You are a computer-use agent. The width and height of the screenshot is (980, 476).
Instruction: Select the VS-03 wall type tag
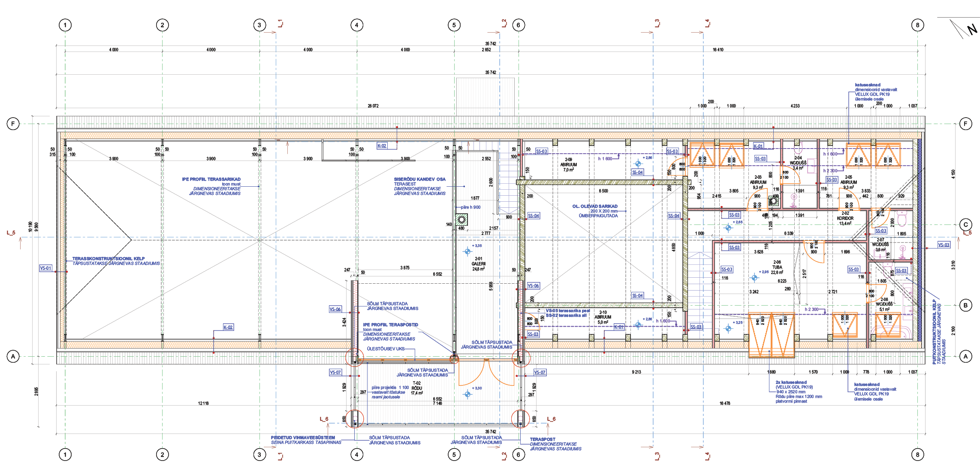[944, 245]
